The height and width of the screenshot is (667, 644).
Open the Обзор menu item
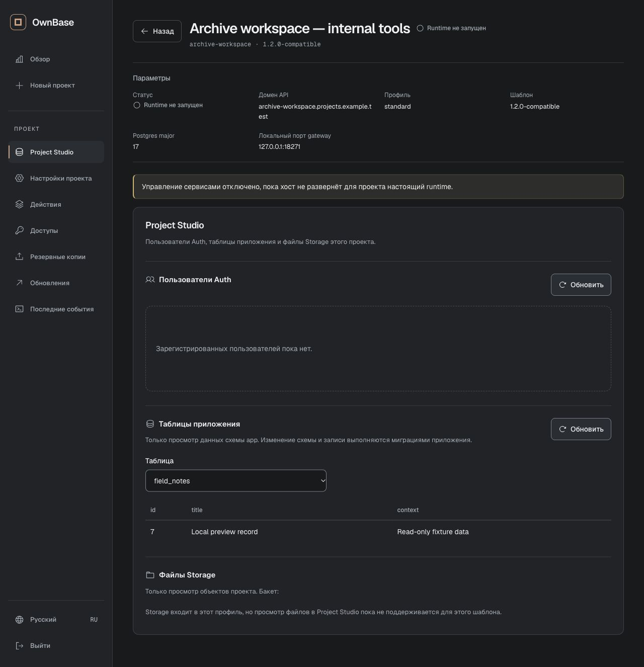(x=56, y=59)
